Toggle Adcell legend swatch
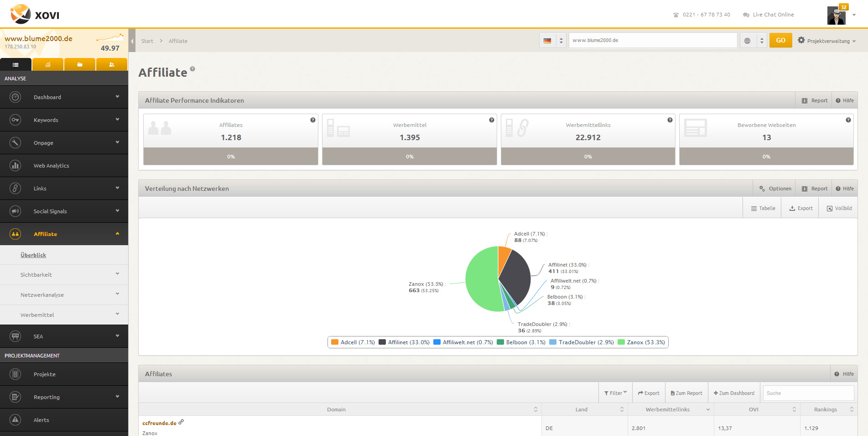The height and width of the screenshot is (436, 868). pos(335,342)
